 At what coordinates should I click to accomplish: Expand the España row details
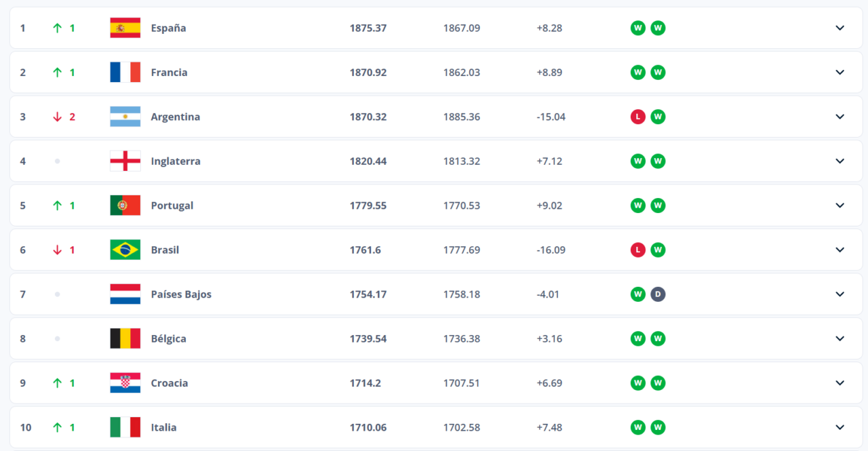pos(840,28)
